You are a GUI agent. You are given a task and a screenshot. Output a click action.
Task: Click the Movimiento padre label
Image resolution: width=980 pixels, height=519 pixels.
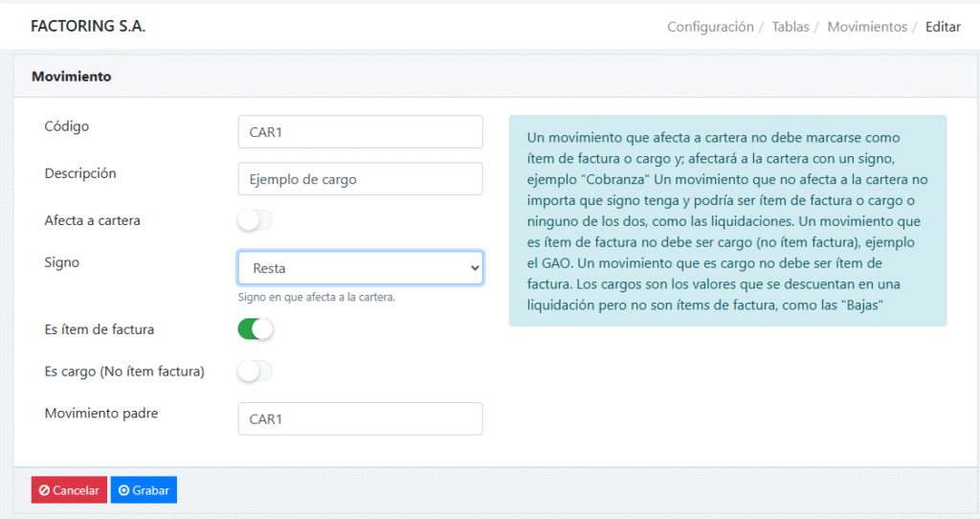(x=101, y=414)
